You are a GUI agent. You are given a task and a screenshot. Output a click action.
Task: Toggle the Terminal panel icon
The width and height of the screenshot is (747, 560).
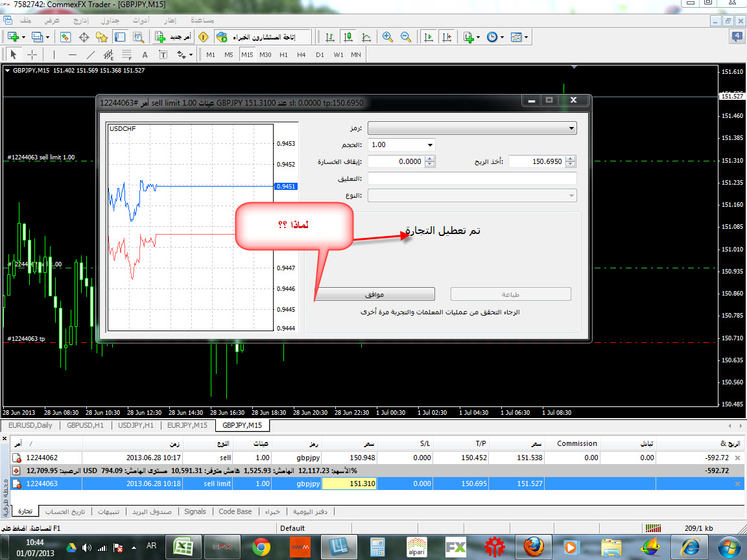point(119,37)
